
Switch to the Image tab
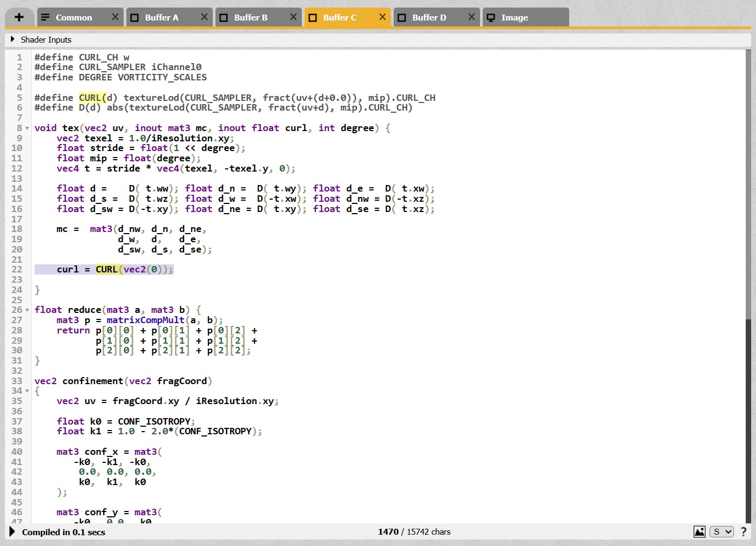[x=515, y=17]
